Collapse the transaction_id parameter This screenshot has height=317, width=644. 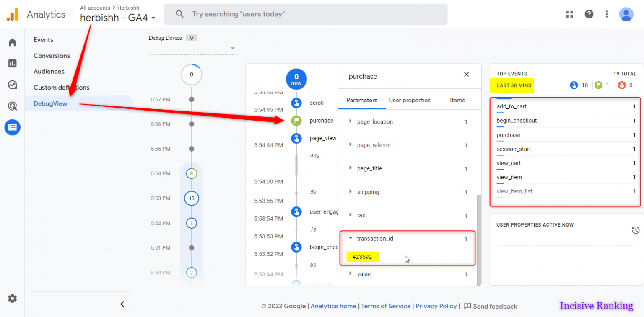351,239
